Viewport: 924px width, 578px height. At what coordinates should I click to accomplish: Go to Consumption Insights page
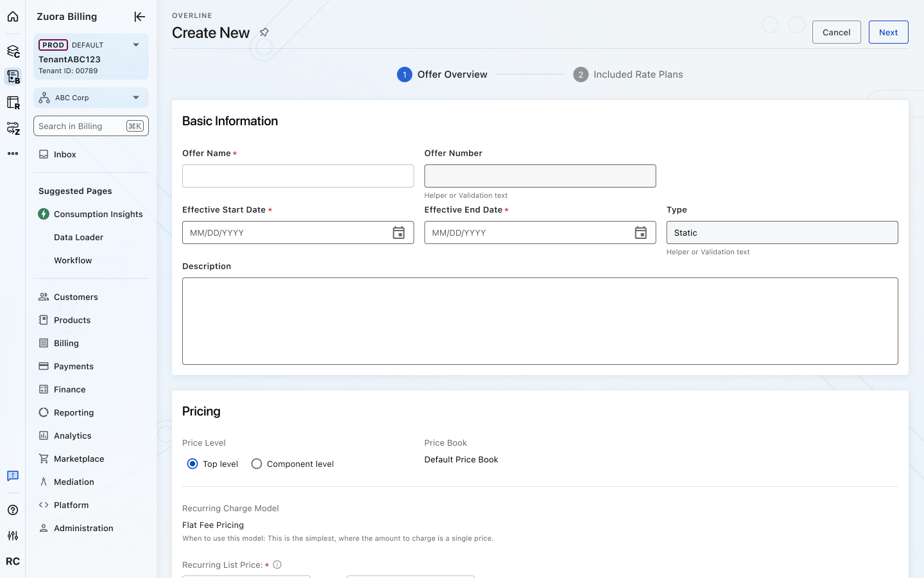(x=98, y=214)
